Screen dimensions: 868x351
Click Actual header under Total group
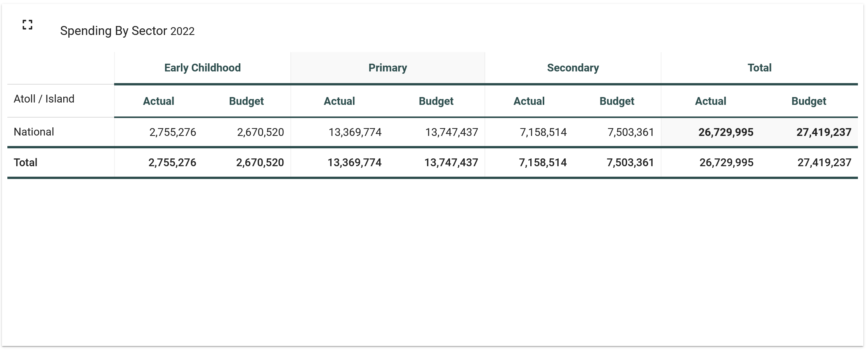click(710, 101)
